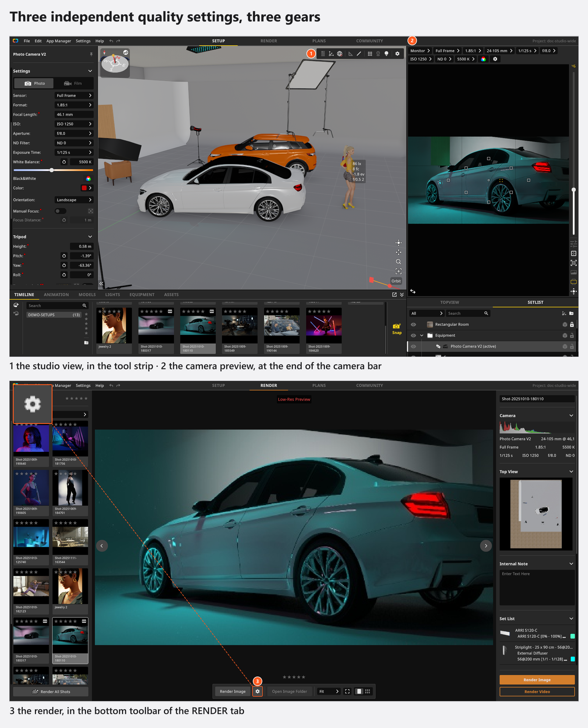This screenshot has height=728, width=588.
Task: Click the Render Video button
Action: pos(537,692)
